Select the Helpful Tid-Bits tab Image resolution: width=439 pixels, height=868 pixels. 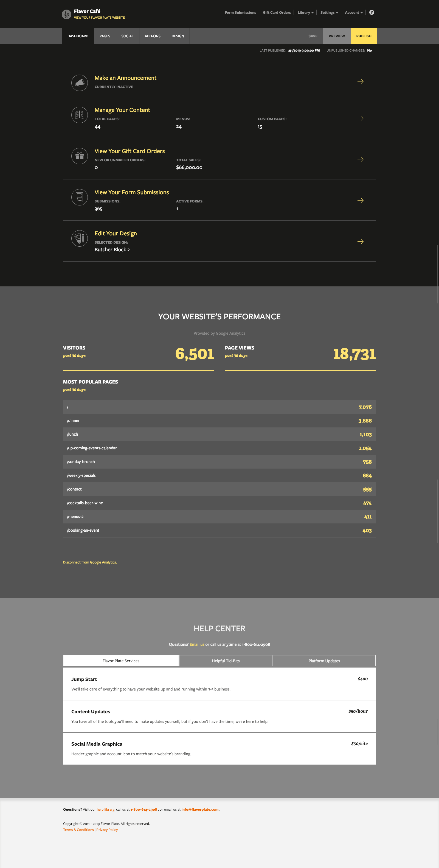tap(225, 661)
